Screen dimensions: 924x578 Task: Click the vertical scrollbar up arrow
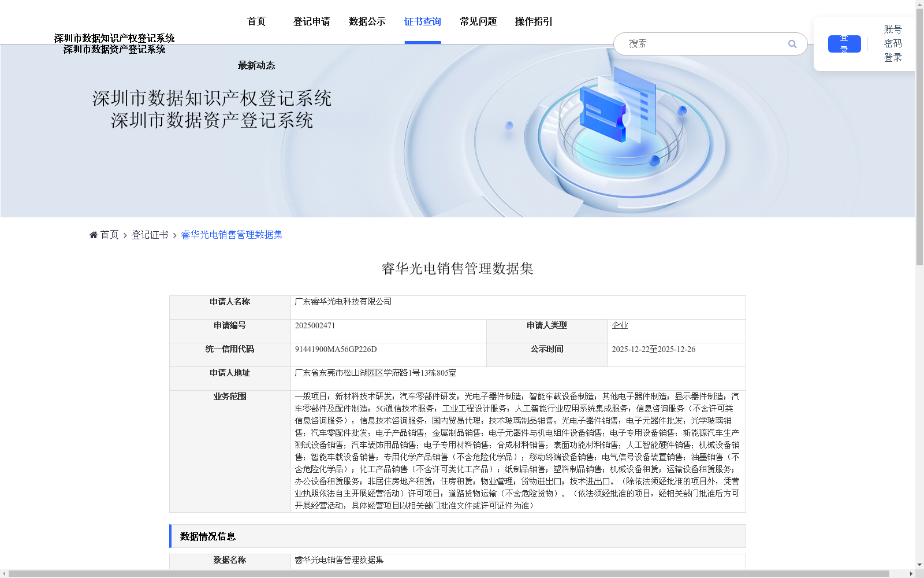coord(919,4)
